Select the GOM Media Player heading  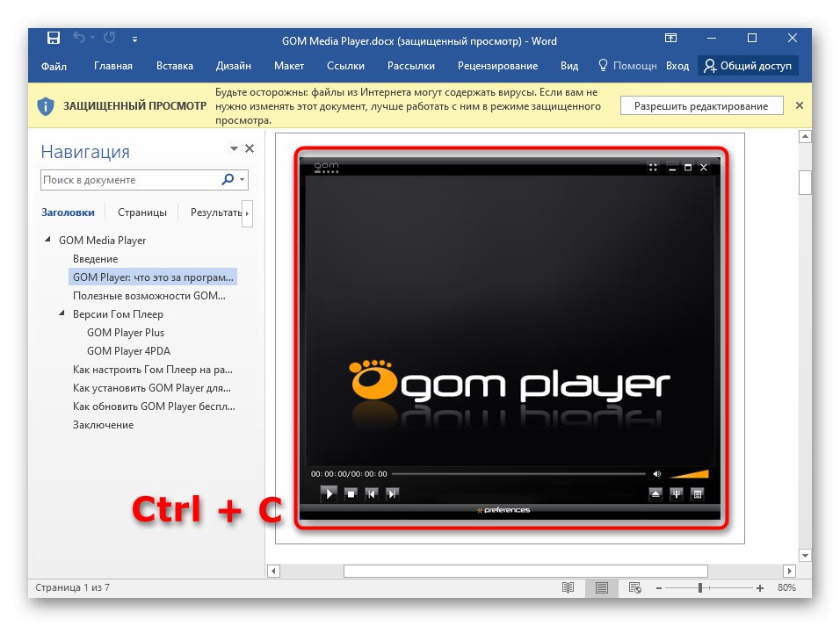(102, 241)
